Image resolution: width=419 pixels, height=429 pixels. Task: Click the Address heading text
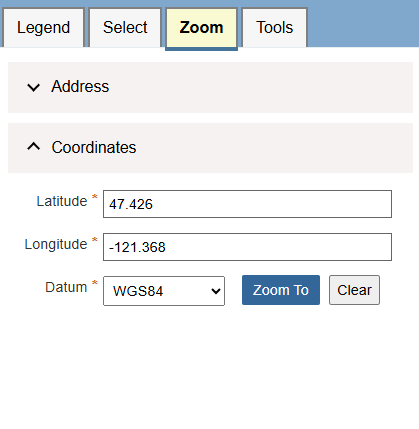tap(80, 87)
